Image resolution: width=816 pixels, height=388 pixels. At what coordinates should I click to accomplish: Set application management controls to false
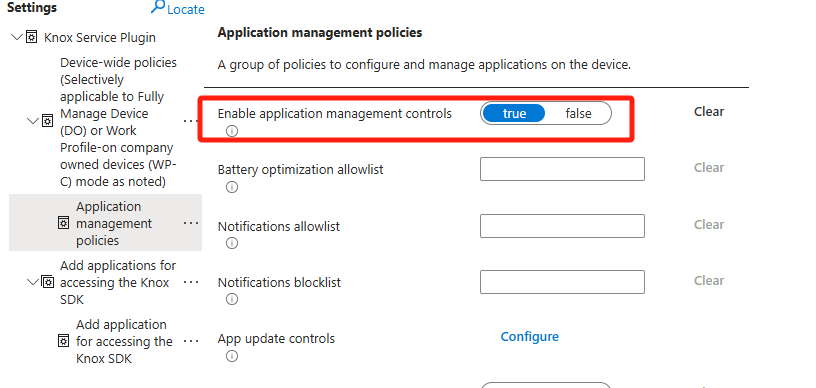point(578,113)
